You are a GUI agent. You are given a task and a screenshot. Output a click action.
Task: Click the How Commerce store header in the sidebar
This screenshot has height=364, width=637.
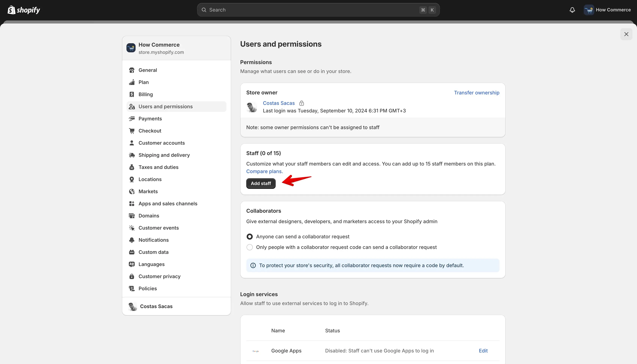(x=177, y=48)
